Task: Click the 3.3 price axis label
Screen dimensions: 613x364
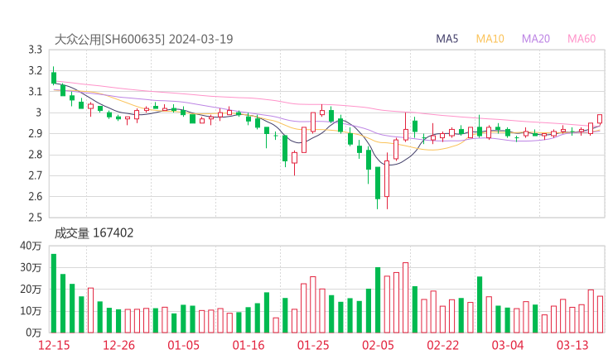Action: pos(35,50)
